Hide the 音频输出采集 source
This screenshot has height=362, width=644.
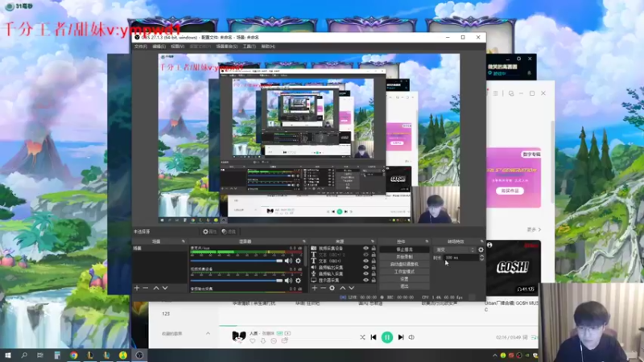tap(365, 267)
